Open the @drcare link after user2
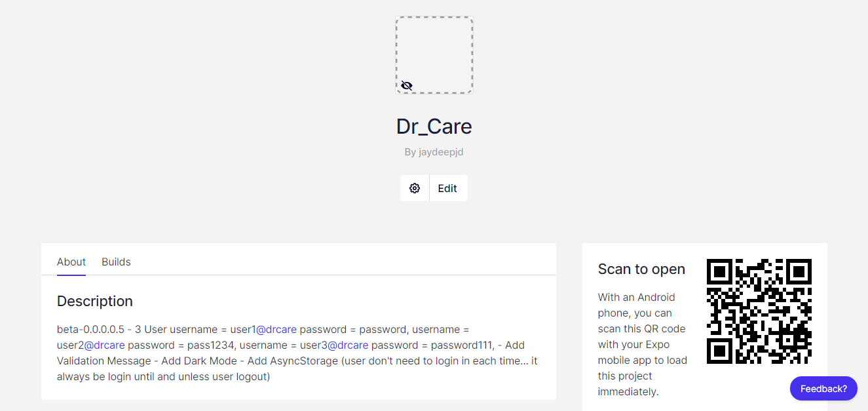The image size is (868, 411). (104, 345)
